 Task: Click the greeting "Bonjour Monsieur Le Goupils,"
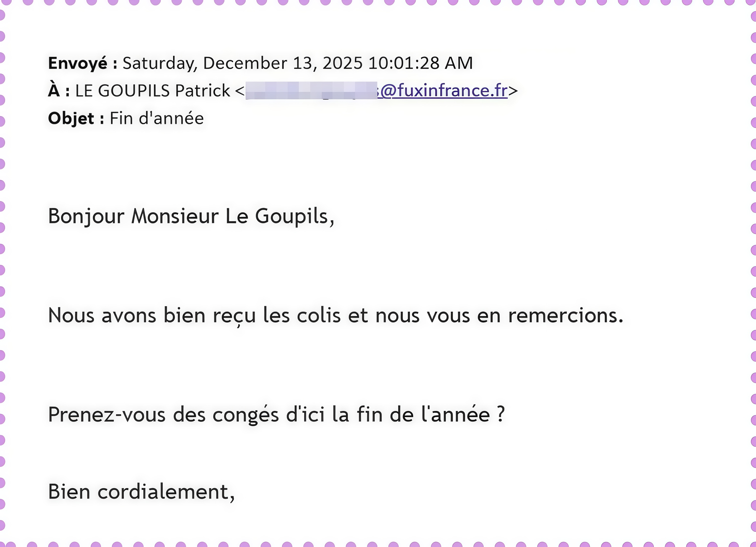pos(191,216)
